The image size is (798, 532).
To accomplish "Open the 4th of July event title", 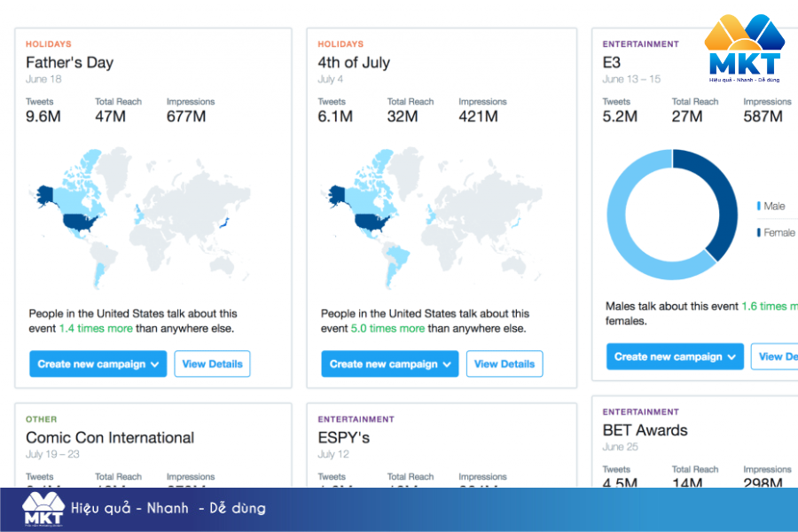I will 354,63.
